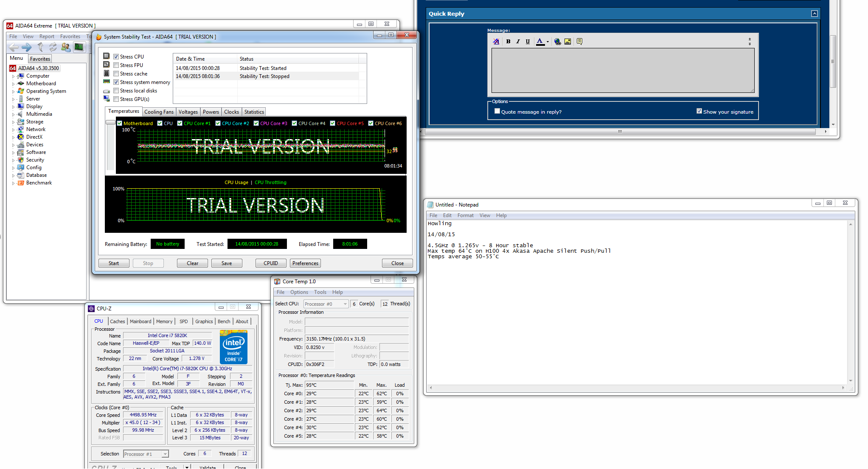Click the wrap quote tags icon
The image size is (868, 469).
[579, 42]
